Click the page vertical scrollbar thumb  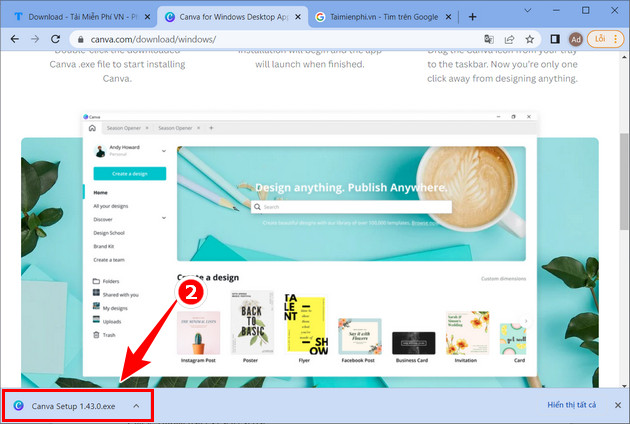click(624, 182)
